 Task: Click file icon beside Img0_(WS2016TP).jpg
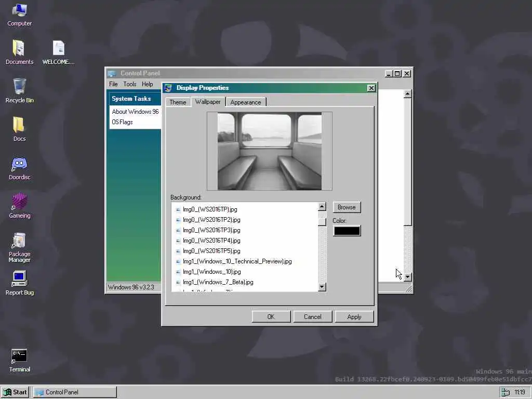pyautogui.click(x=178, y=210)
